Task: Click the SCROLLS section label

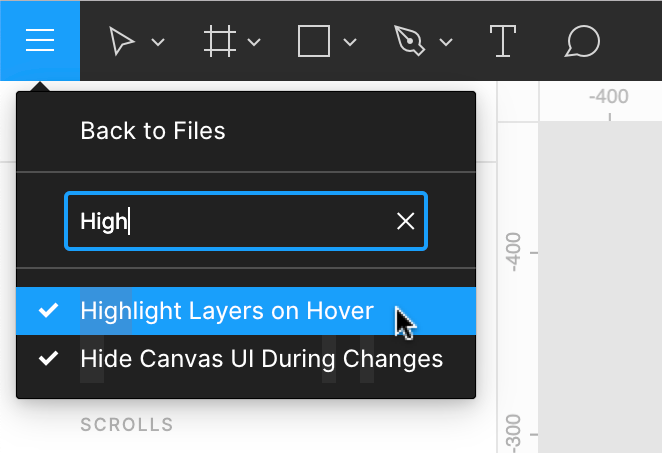Action: point(127,425)
